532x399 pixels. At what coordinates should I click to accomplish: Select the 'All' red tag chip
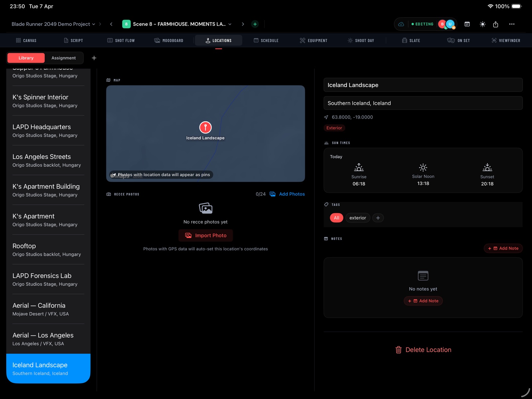[x=336, y=218]
